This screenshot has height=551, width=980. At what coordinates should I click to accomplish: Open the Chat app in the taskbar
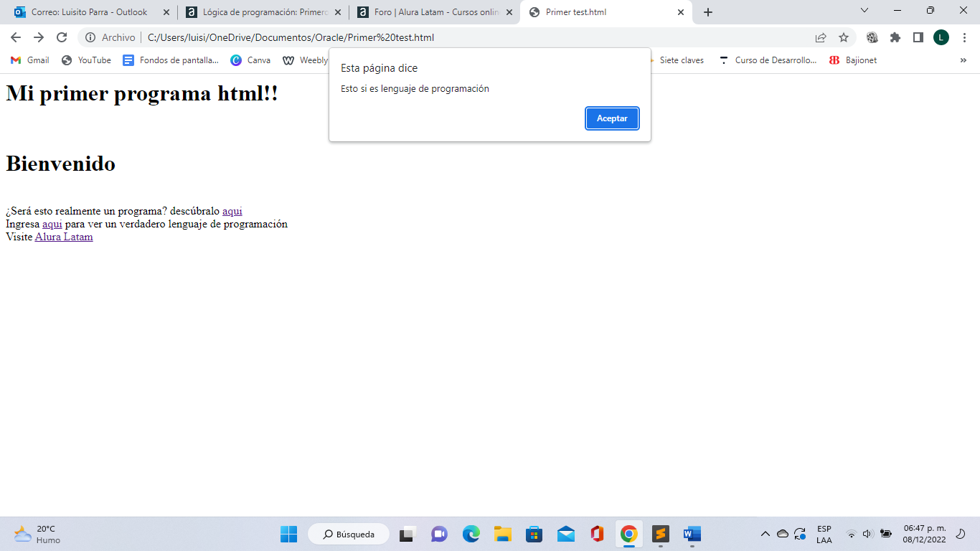439,534
